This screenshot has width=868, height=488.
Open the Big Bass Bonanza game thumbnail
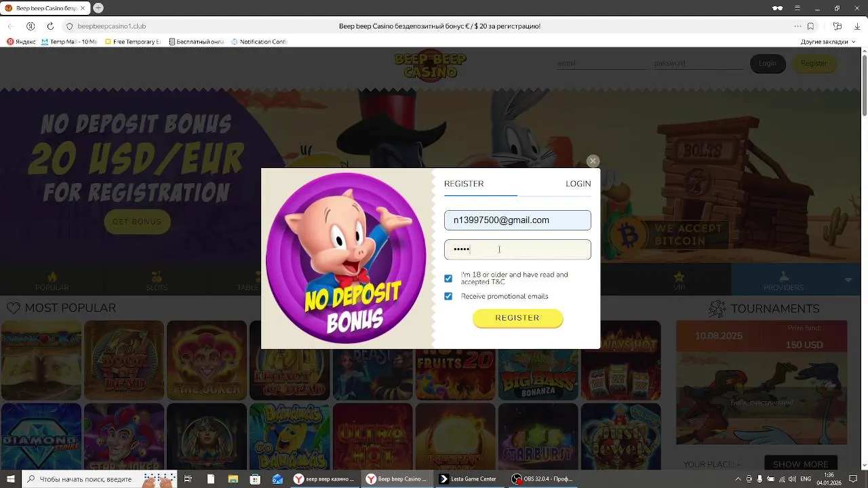538,361
